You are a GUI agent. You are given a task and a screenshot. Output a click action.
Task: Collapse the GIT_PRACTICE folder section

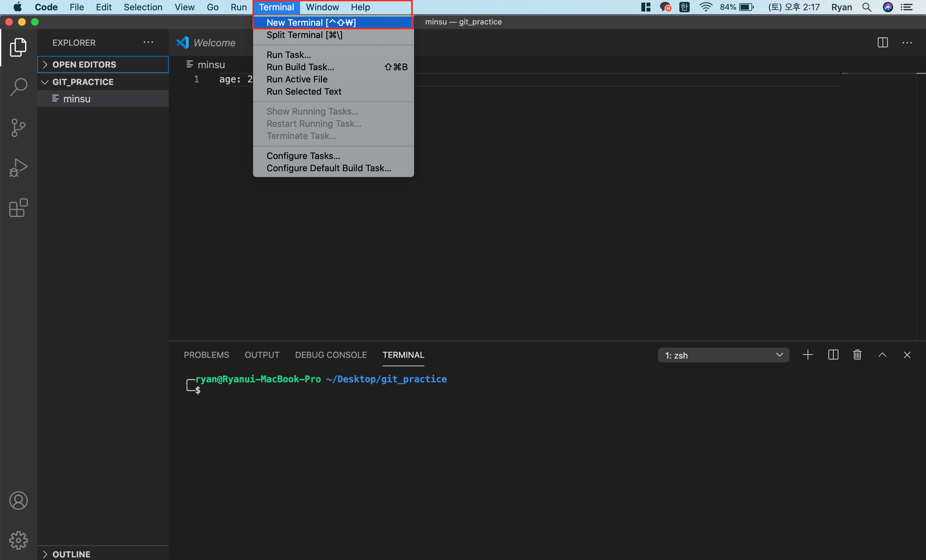pos(83,82)
